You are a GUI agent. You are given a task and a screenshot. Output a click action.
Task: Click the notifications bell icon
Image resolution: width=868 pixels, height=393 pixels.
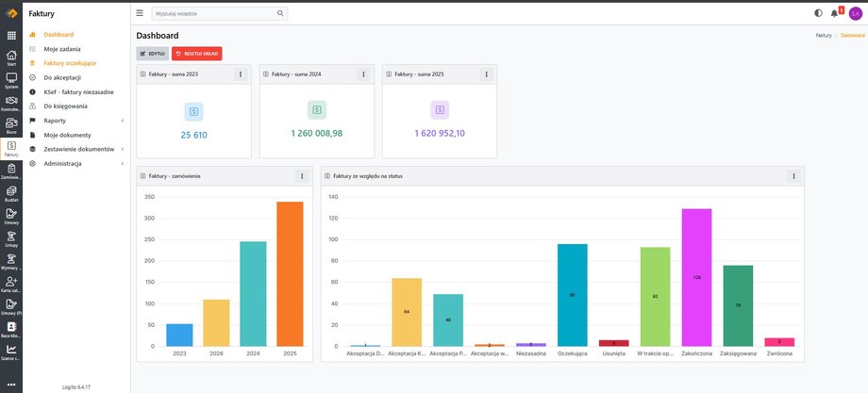point(834,13)
